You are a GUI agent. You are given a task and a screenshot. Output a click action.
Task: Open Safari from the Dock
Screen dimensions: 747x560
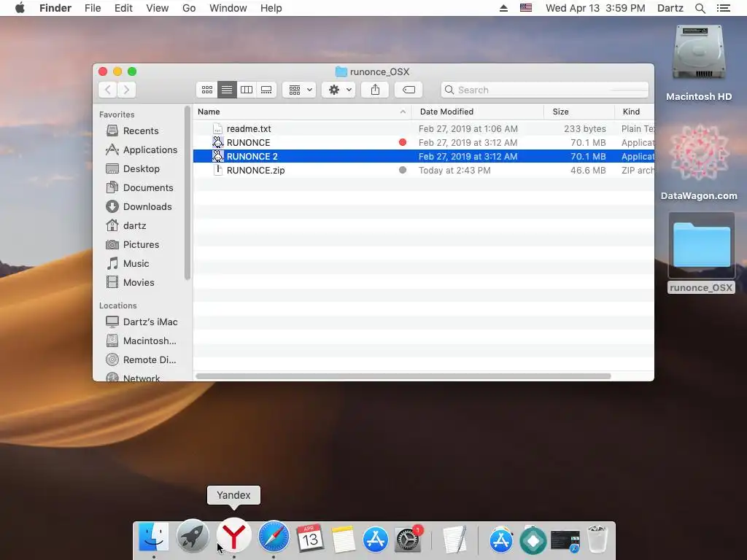pos(274,537)
